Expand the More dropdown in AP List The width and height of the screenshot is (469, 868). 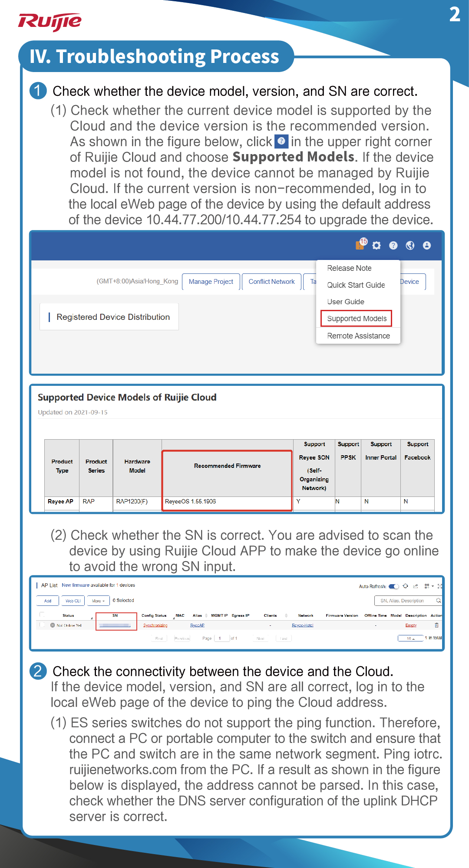coord(98,601)
